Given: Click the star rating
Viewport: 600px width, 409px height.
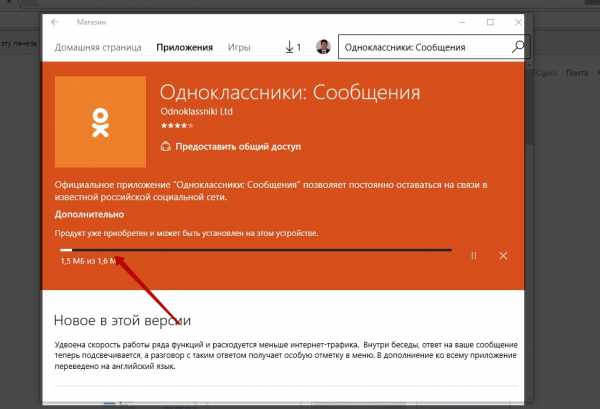Looking at the screenshot, I should click(x=177, y=125).
